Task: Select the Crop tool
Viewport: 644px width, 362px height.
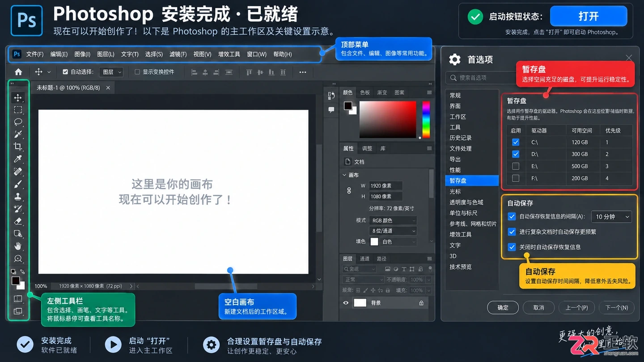Action: click(18, 147)
